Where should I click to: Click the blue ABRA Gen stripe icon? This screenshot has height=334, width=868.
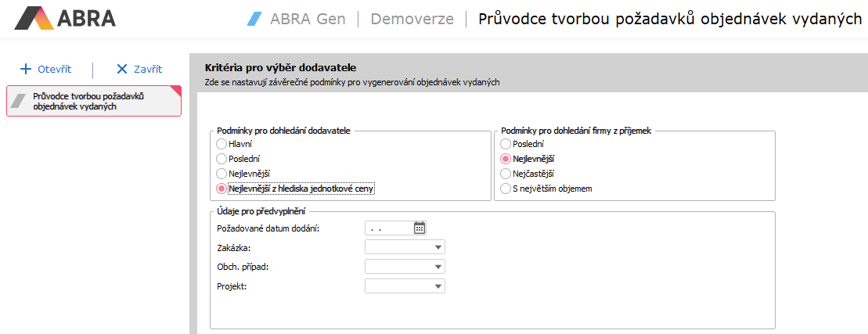point(254,19)
